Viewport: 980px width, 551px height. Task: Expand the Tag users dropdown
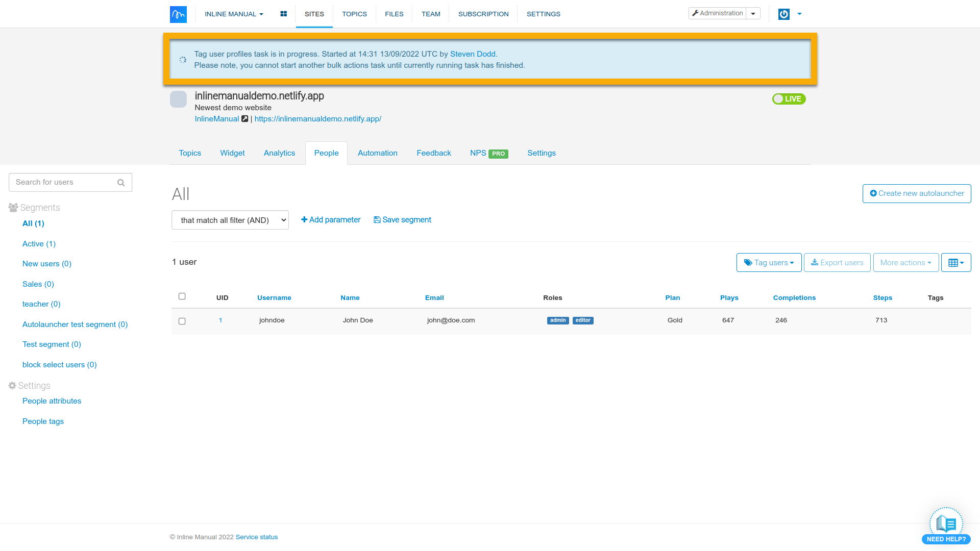coord(769,263)
